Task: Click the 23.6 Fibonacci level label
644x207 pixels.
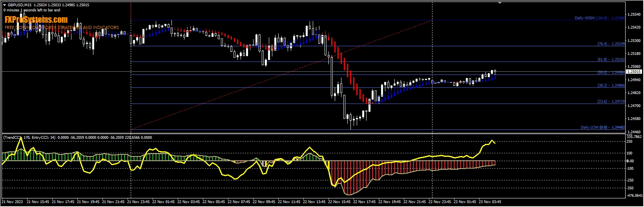Action: click(x=611, y=102)
